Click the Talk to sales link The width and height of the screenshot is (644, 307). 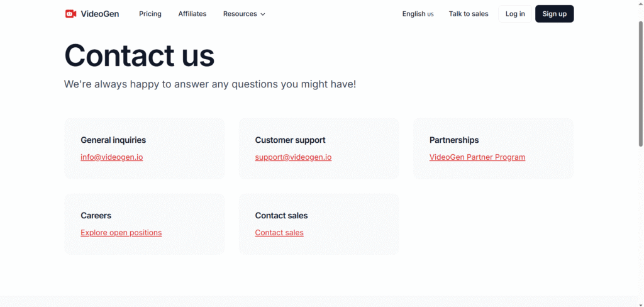tap(469, 14)
